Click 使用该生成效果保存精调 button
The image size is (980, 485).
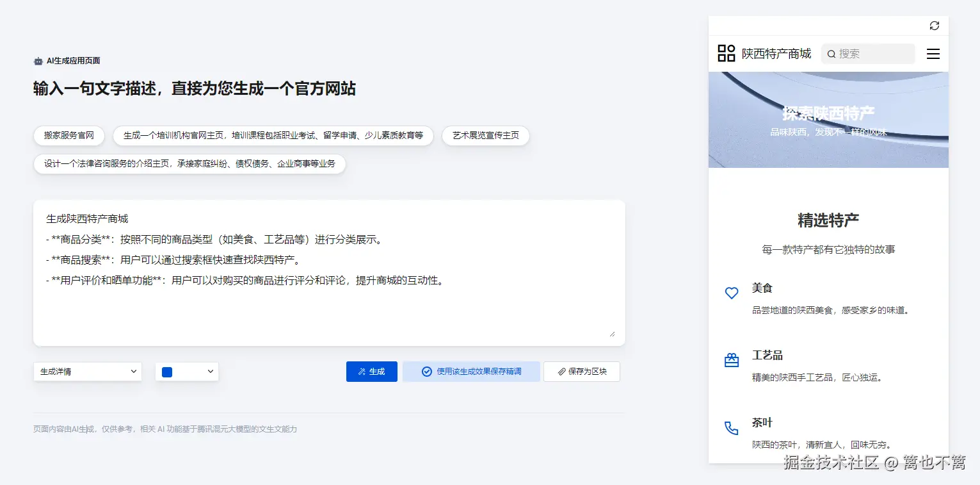coord(471,372)
